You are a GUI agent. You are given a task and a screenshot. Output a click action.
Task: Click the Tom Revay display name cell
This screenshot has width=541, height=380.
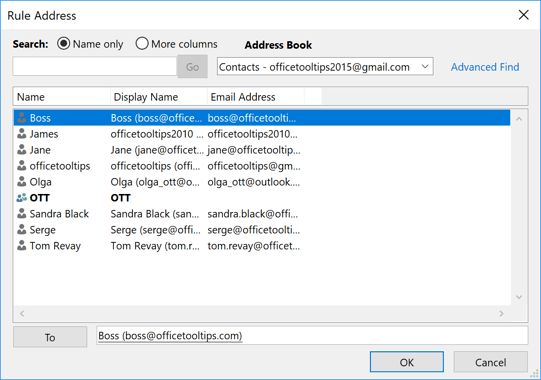155,246
